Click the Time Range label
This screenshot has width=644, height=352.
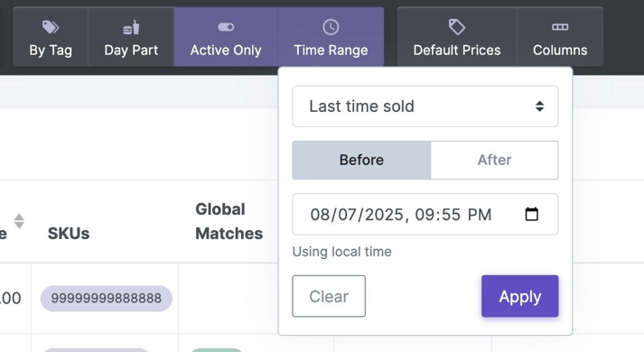[x=331, y=50]
